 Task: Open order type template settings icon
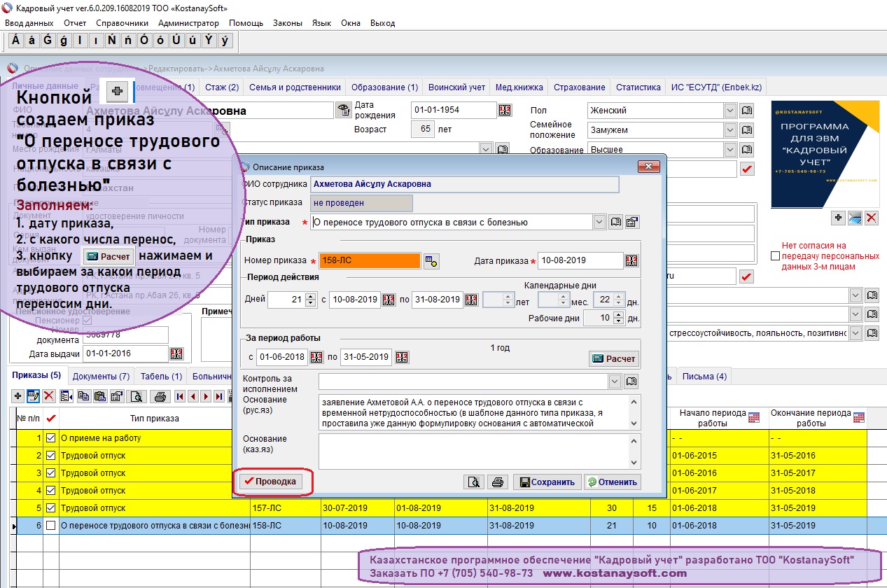[632, 223]
